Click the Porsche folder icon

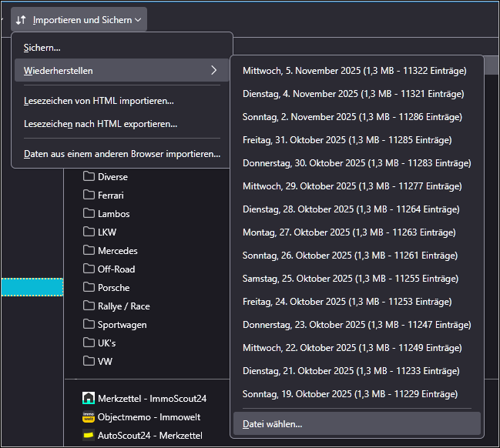[x=89, y=288]
